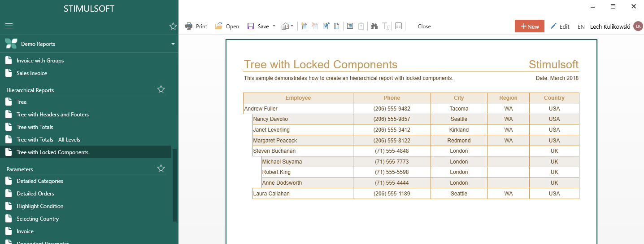The image size is (644, 244).
Task: Click file icon beside Highlight Condition
Action: pos(9,206)
